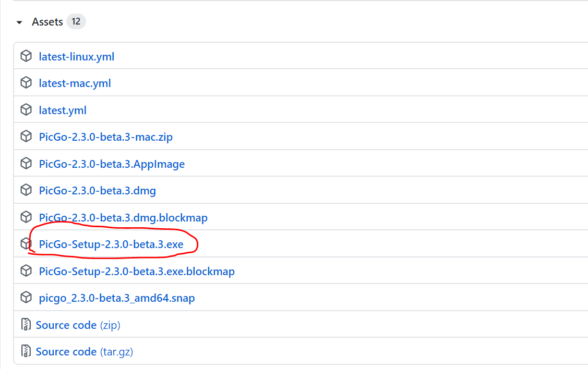
Task: Click package icon beside the dmg.blockmap file
Action: pyautogui.click(x=26, y=216)
